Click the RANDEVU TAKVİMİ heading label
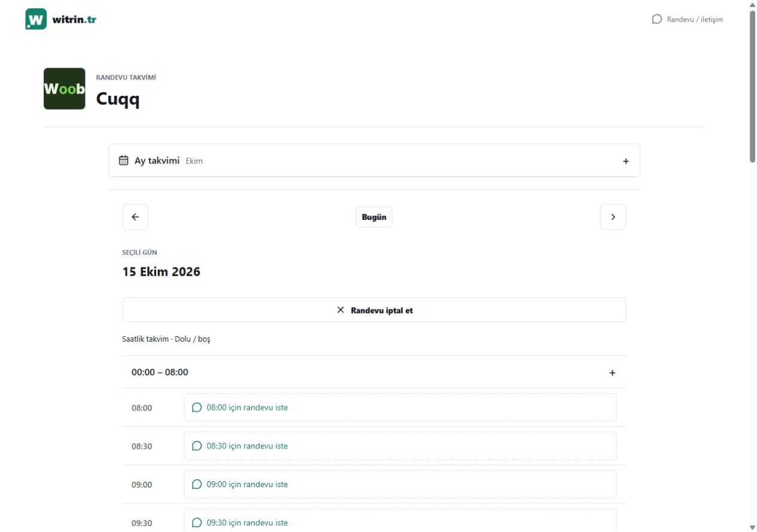 (x=126, y=77)
